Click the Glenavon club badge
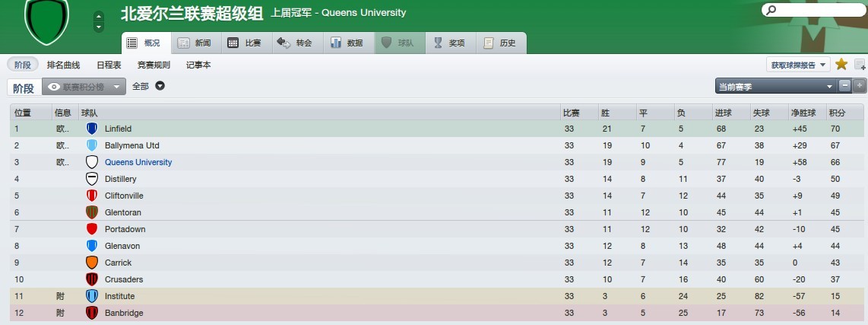The width and height of the screenshot is (868, 325). coord(92,246)
